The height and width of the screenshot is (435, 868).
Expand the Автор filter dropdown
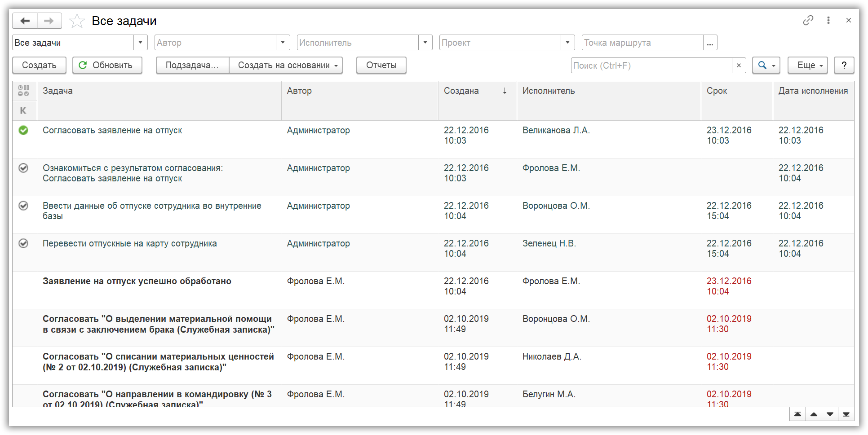pyautogui.click(x=283, y=43)
